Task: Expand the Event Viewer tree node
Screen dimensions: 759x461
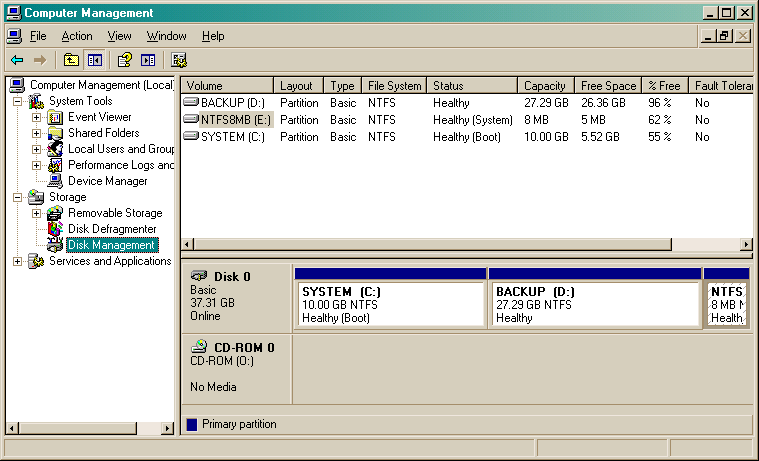Action: pos(37,117)
